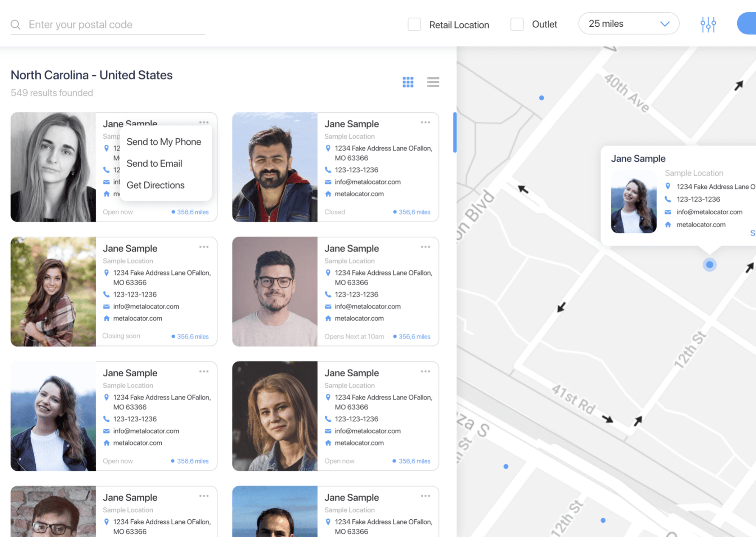Open photo of black-and-white woman portrait
The image size is (756, 537).
tap(53, 167)
